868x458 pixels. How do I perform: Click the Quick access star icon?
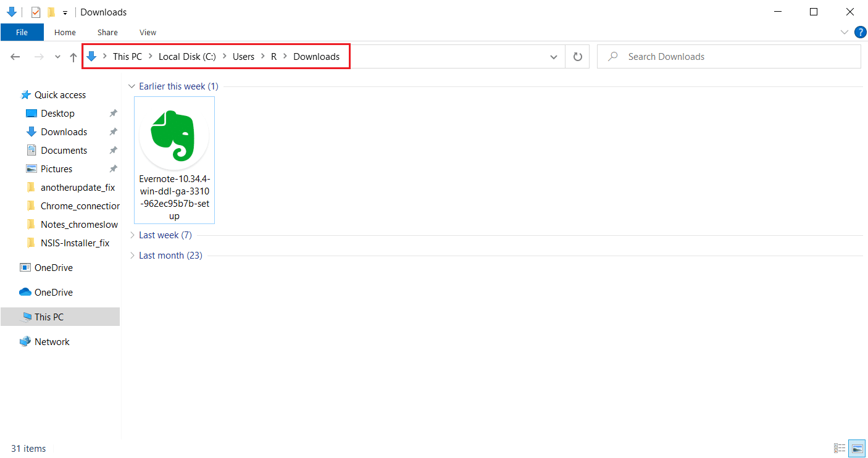pyautogui.click(x=25, y=95)
